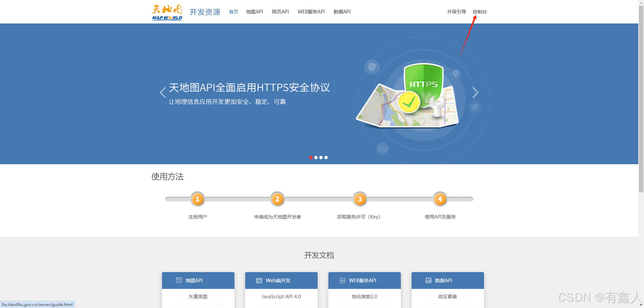644x308 pixels.
Task: Click the 使用方法 section heading
Action: point(167,177)
